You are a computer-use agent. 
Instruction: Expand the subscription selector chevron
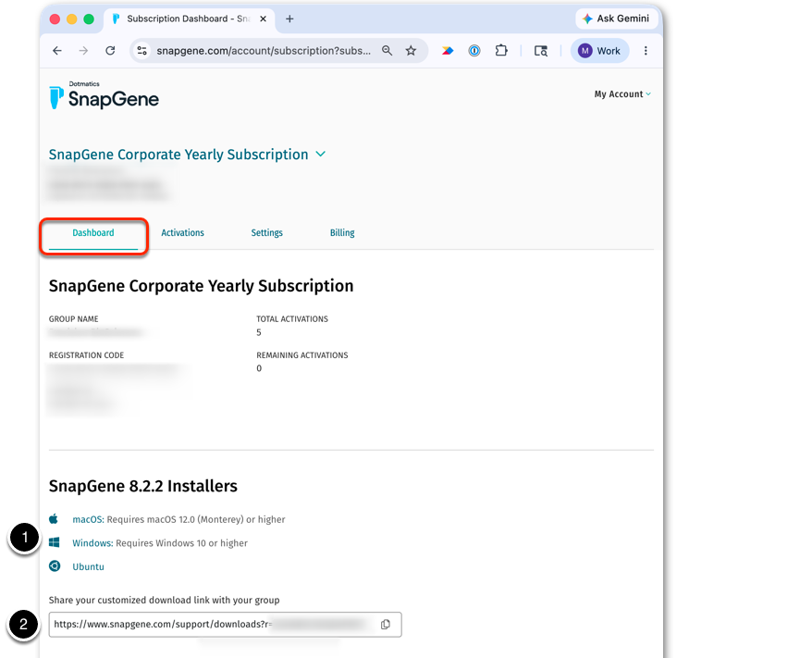tap(321, 154)
